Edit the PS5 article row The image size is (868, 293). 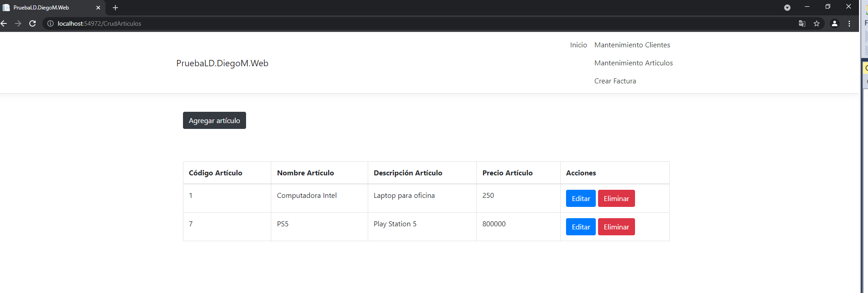pos(581,227)
